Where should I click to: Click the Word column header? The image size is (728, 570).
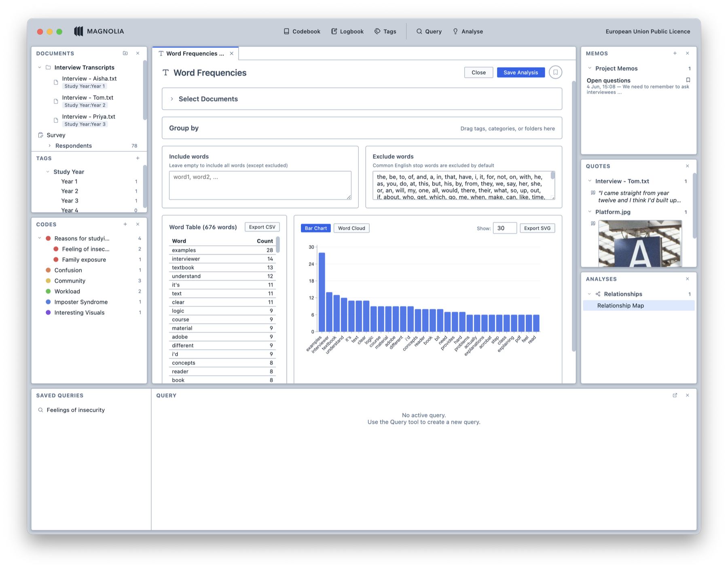coord(179,241)
